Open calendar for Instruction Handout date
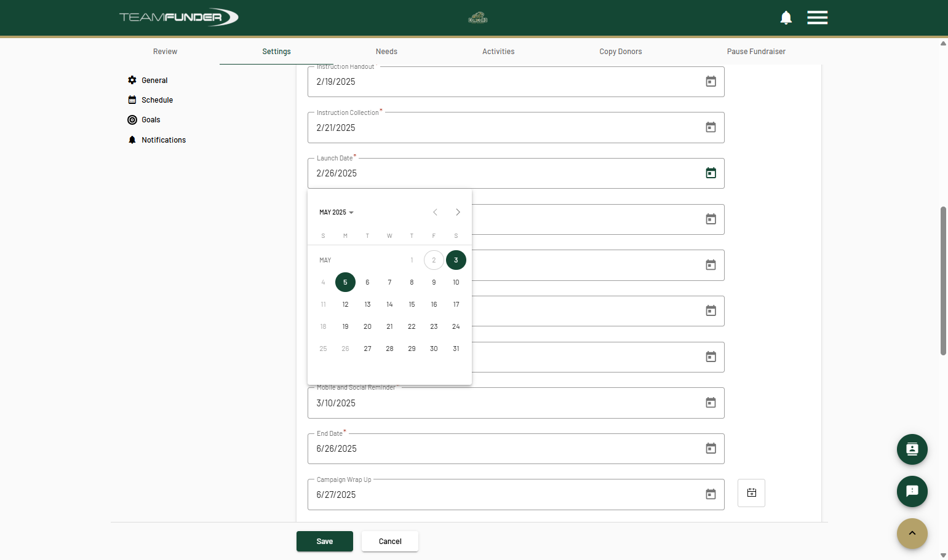The image size is (948, 560). [711, 82]
